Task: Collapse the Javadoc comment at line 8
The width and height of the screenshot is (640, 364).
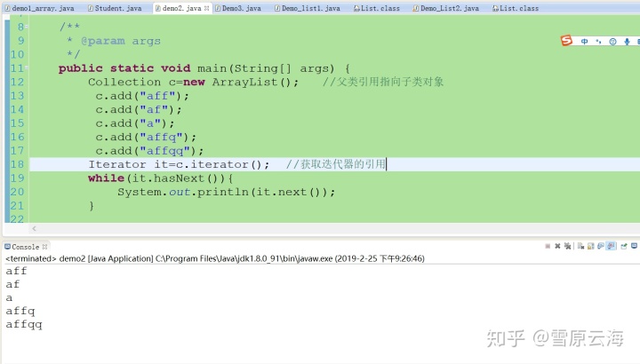Action: [26, 27]
